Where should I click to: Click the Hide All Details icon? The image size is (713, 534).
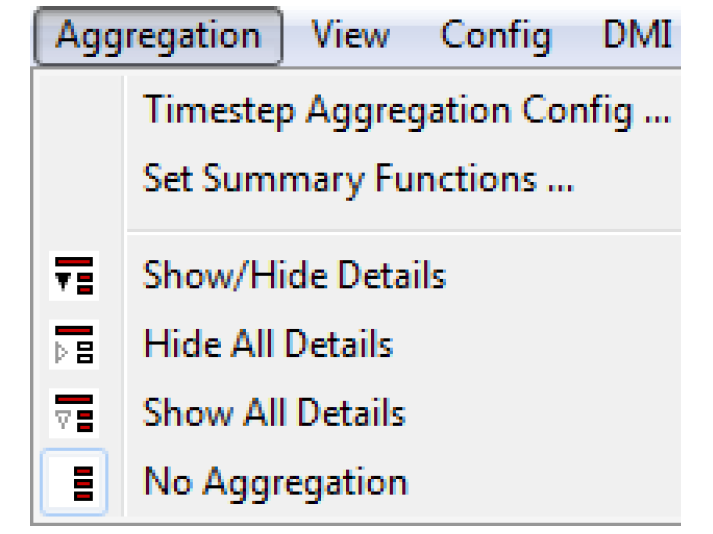[74, 344]
